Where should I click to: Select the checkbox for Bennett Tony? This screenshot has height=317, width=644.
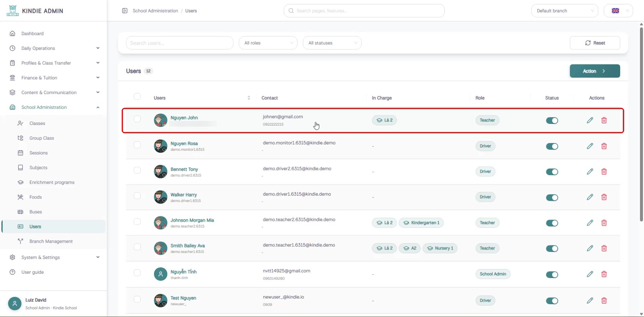click(x=137, y=170)
